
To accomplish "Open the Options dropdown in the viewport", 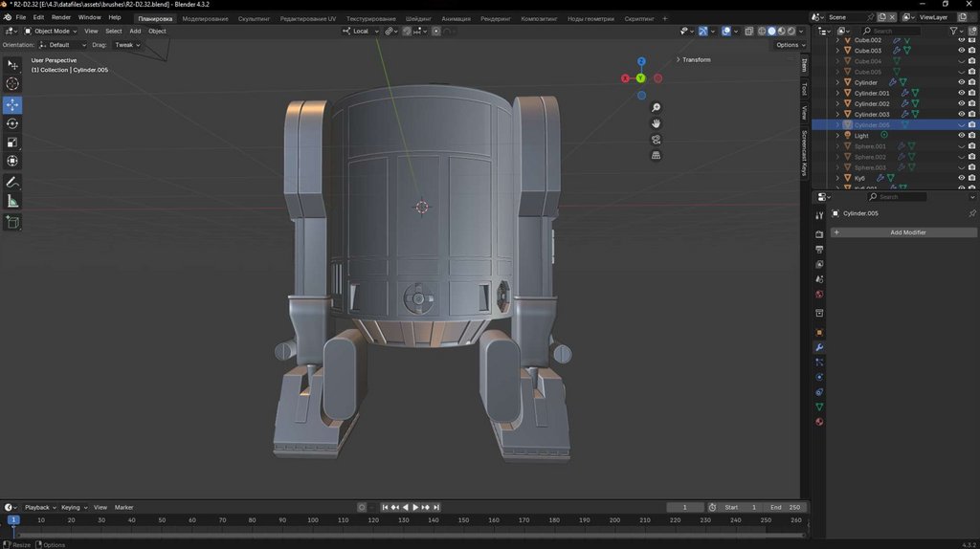I will pos(789,45).
